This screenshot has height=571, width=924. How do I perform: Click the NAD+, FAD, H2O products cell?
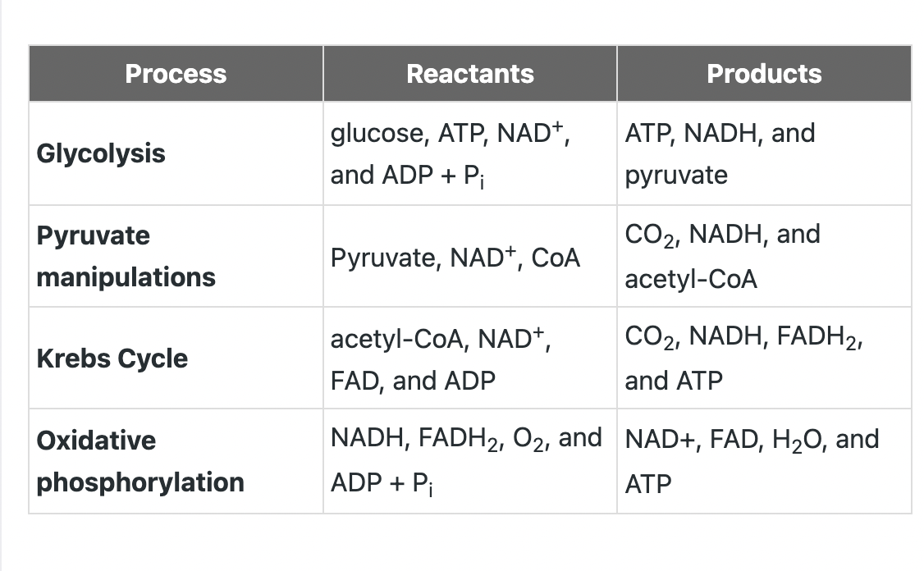[764, 461]
